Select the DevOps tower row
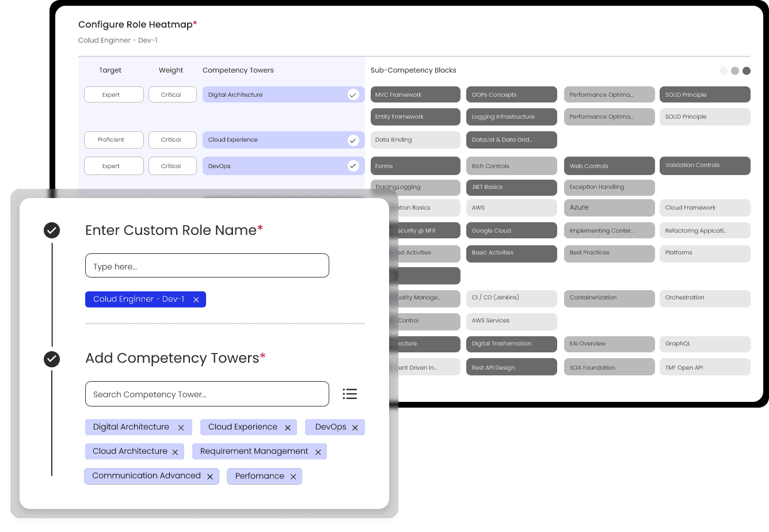Image resolution: width=769 pixels, height=532 pixels. coord(284,166)
